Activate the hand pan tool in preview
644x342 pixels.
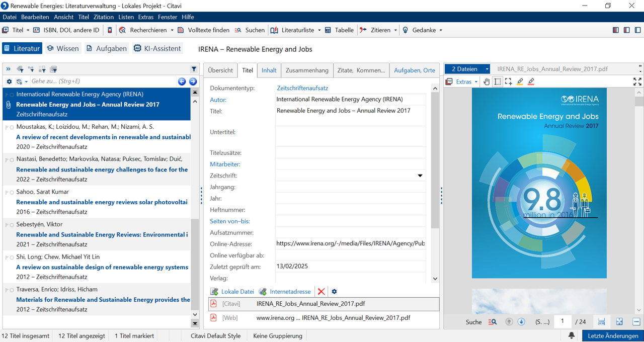pyautogui.click(x=487, y=81)
